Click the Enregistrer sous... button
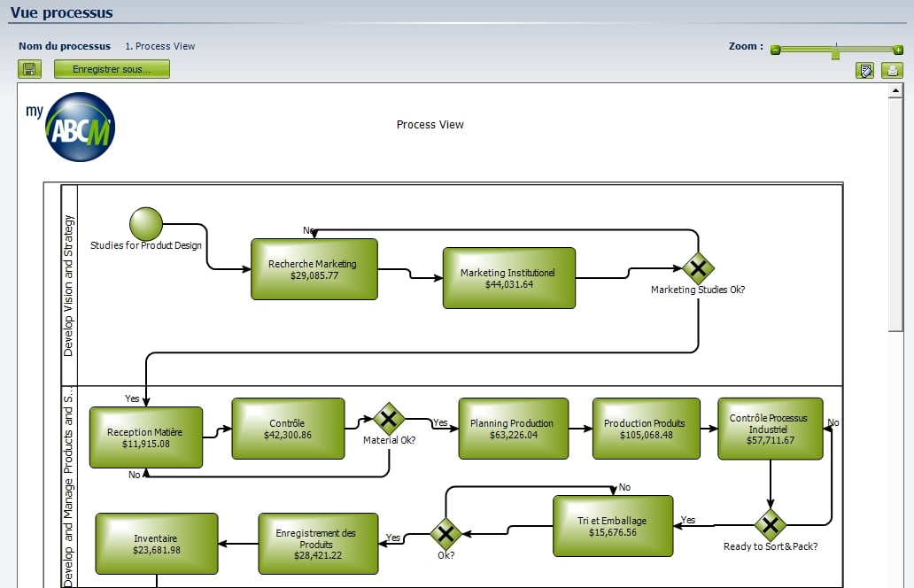Screen dimensions: 914x588 tap(112, 69)
